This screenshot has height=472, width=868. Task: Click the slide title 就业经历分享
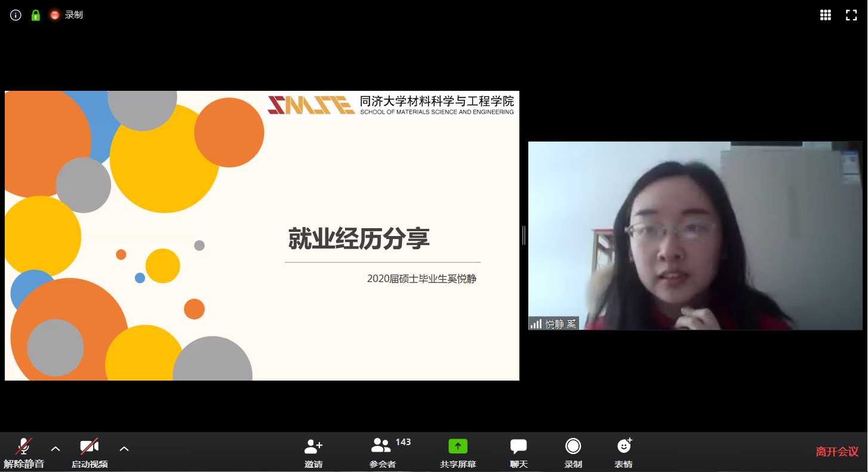[x=359, y=239]
